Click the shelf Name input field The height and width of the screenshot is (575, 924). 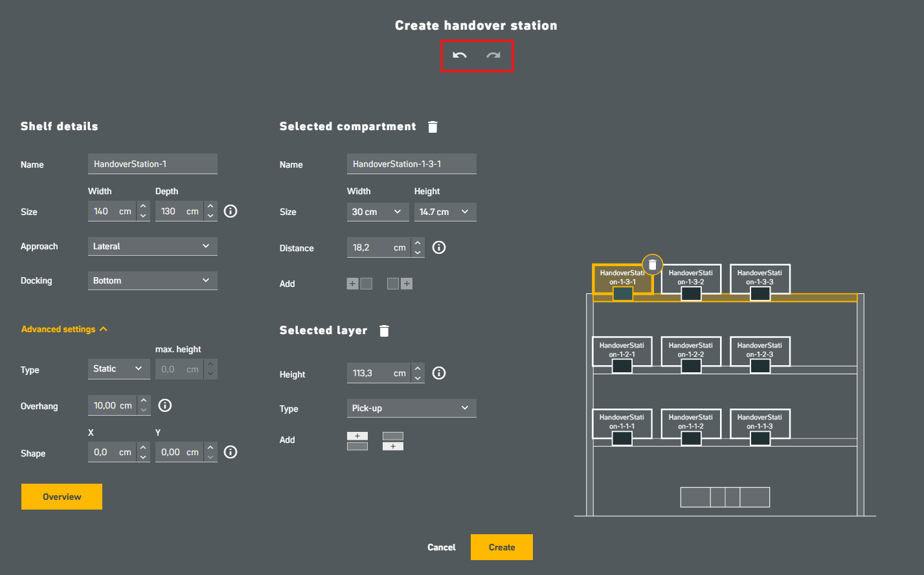point(153,164)
